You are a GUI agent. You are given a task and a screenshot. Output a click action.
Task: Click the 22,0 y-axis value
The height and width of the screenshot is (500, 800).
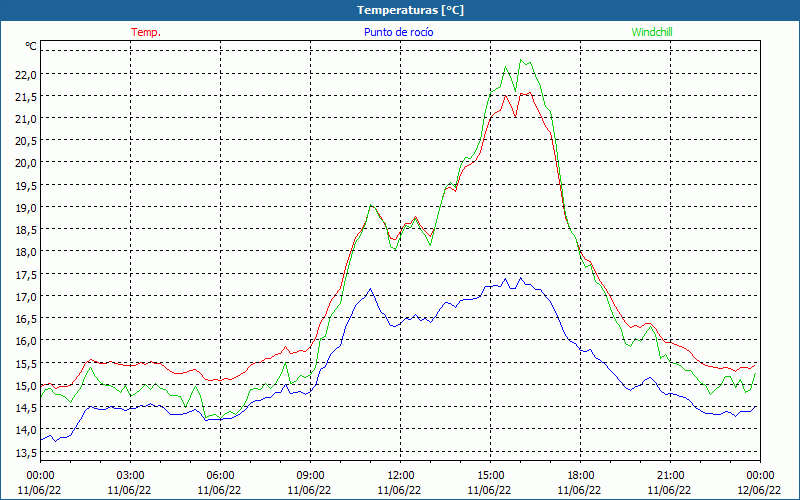click(26, 74)
